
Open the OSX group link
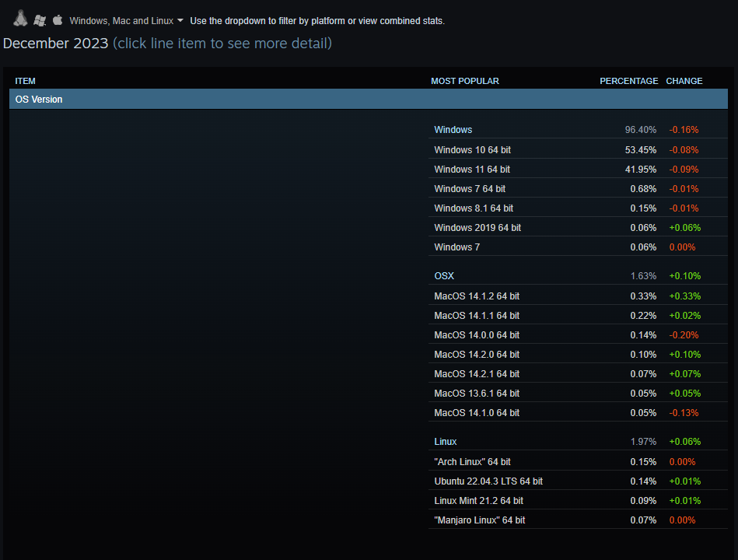pos(444,276)
